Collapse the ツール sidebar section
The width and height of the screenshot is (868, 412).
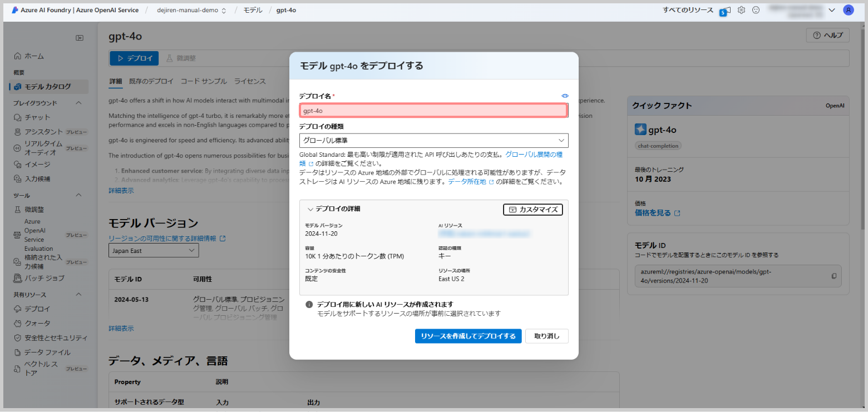pyautogui.click(x=78, y=195)
